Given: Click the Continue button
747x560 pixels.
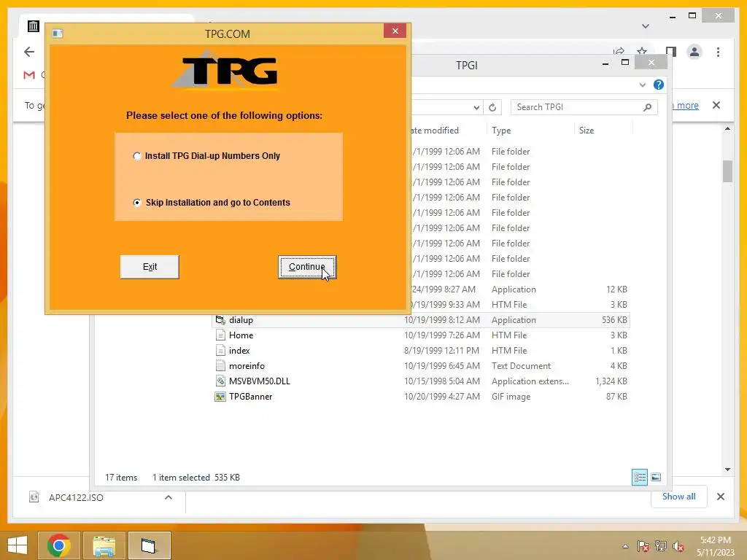Looking at the screenshot, I should (x=307, y=267).
